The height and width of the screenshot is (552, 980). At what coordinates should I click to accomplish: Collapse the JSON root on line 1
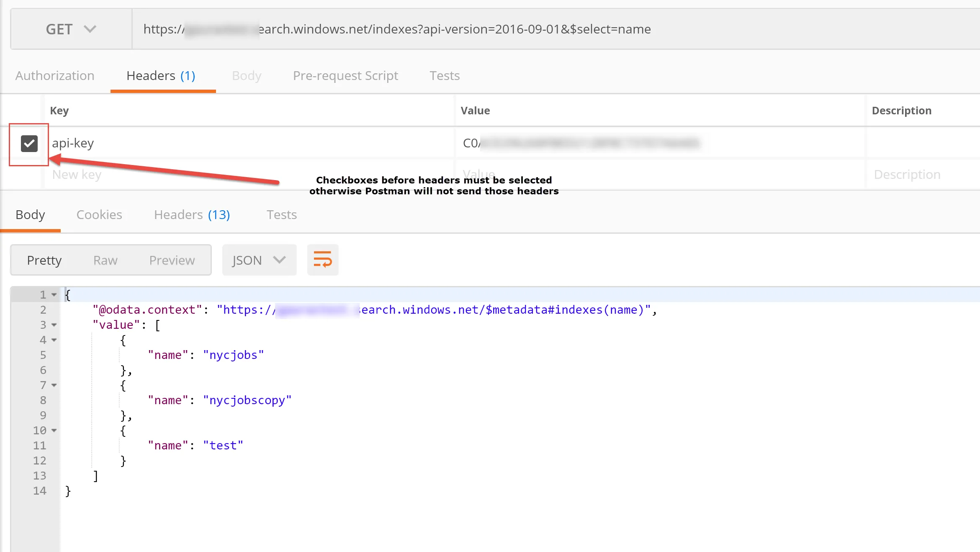point(54,295)
